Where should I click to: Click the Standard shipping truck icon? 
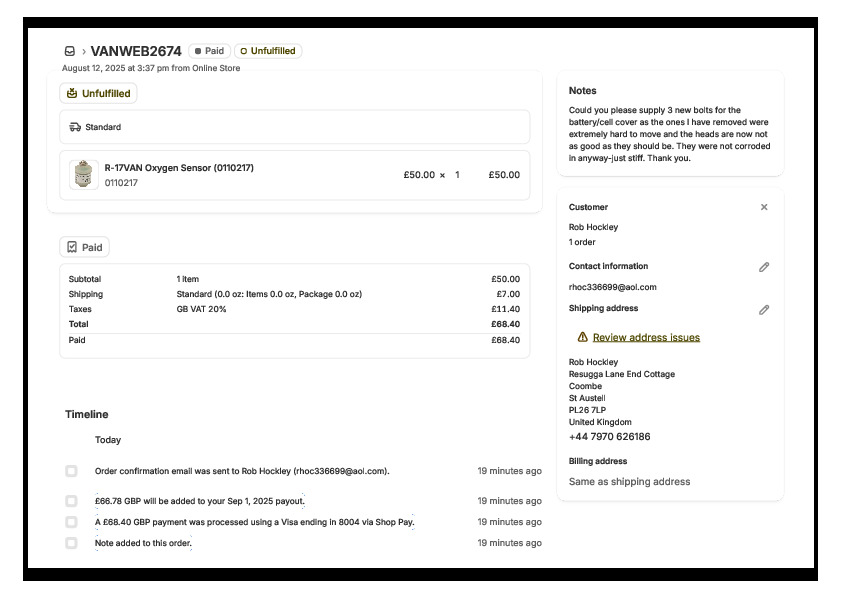click(75, 127)
